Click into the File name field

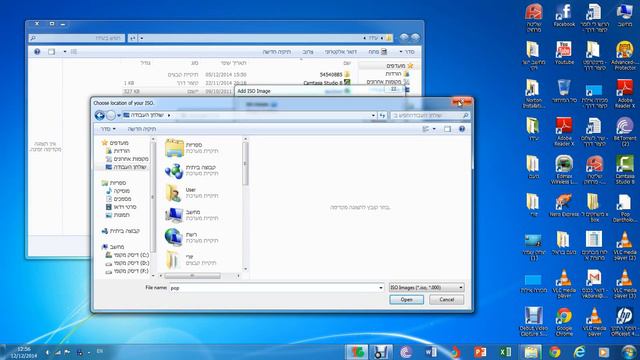click(x=273, y=288)
